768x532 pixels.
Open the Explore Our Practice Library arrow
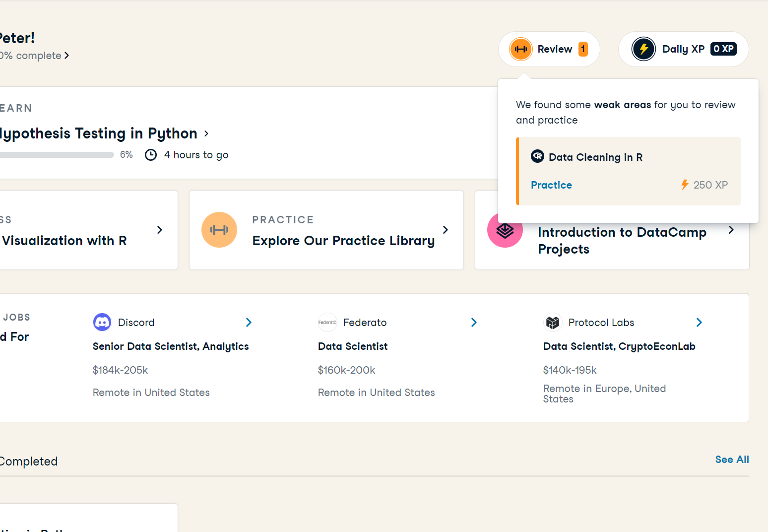445,230
